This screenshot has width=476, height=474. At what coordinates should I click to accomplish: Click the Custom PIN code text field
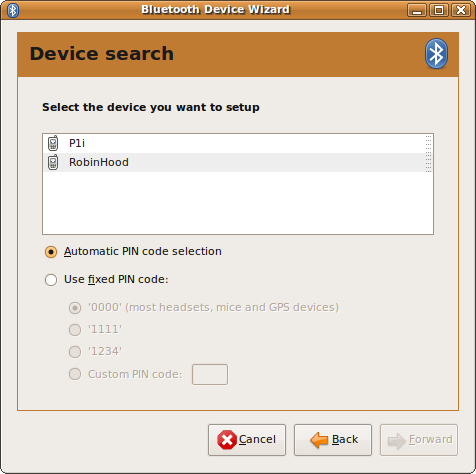[x=210, y=375]
